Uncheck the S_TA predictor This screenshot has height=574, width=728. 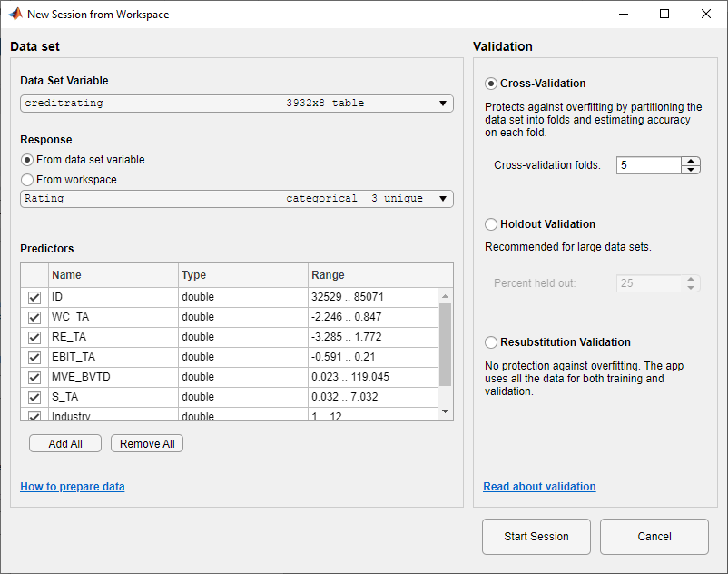click(34, 397)
